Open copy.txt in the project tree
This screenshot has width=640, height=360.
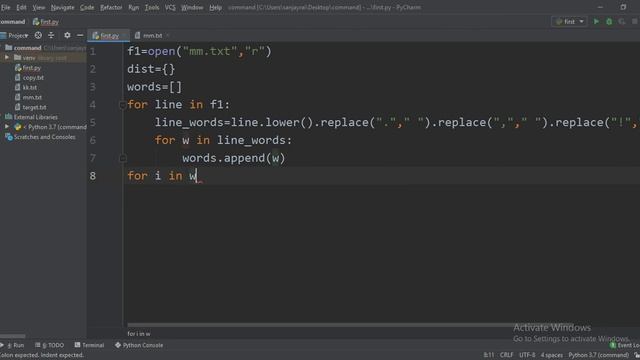[33, 78]
